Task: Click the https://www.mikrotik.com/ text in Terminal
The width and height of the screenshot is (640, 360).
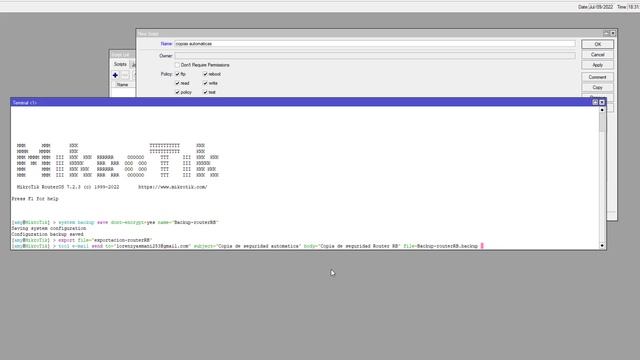Action: [173, 187]
